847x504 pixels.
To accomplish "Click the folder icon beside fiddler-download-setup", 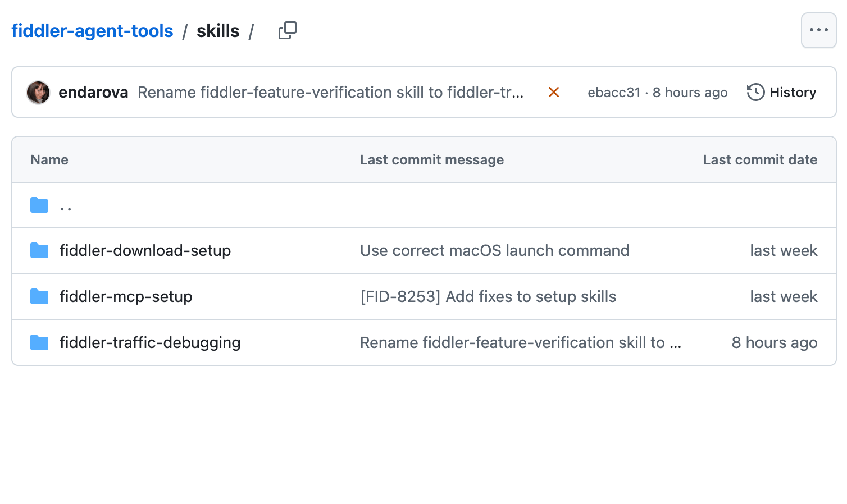I will coord(39,250).
